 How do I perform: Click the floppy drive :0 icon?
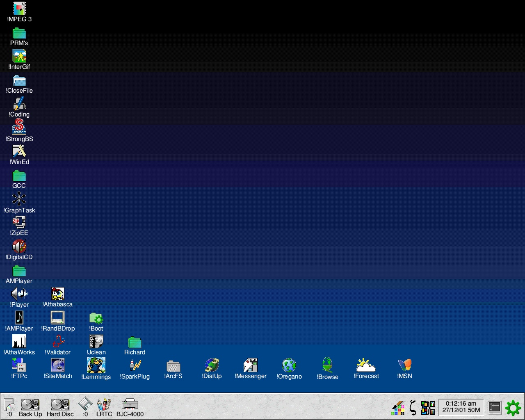click(85, 404)
